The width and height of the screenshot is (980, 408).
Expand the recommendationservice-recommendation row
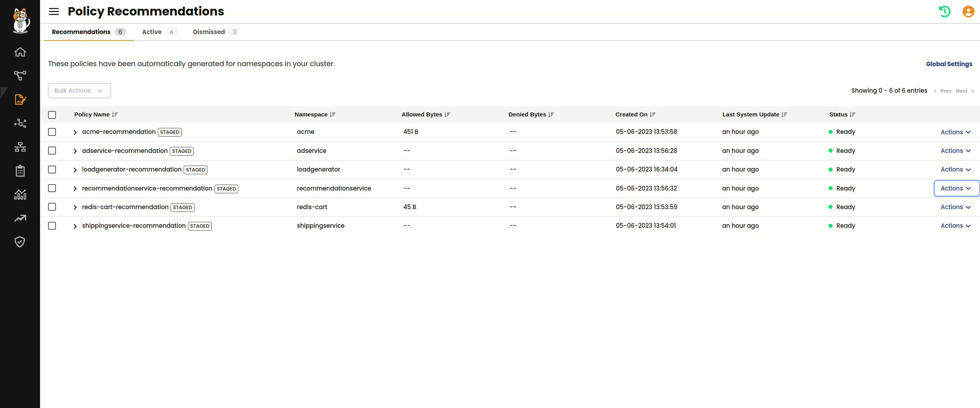[75, 189]
